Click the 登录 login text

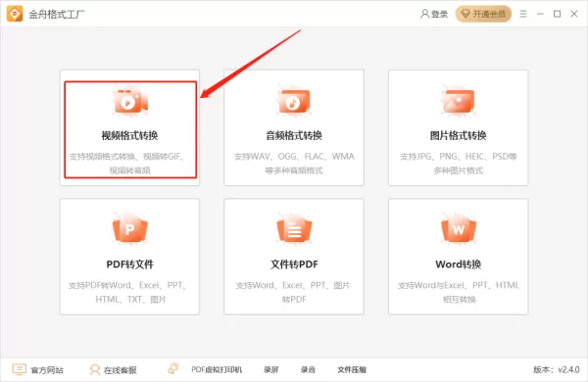pyautogui.click(x=439, y=14)
